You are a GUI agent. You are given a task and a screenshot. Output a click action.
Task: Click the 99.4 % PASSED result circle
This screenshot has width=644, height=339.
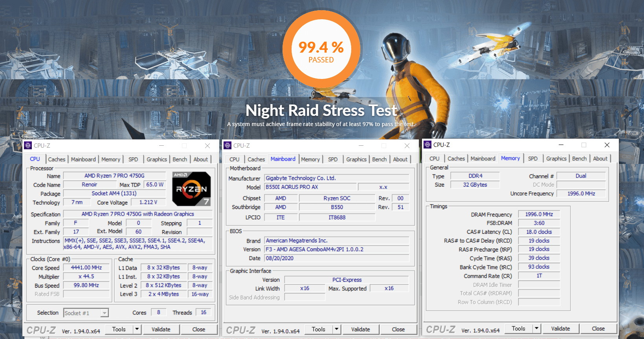321,49
